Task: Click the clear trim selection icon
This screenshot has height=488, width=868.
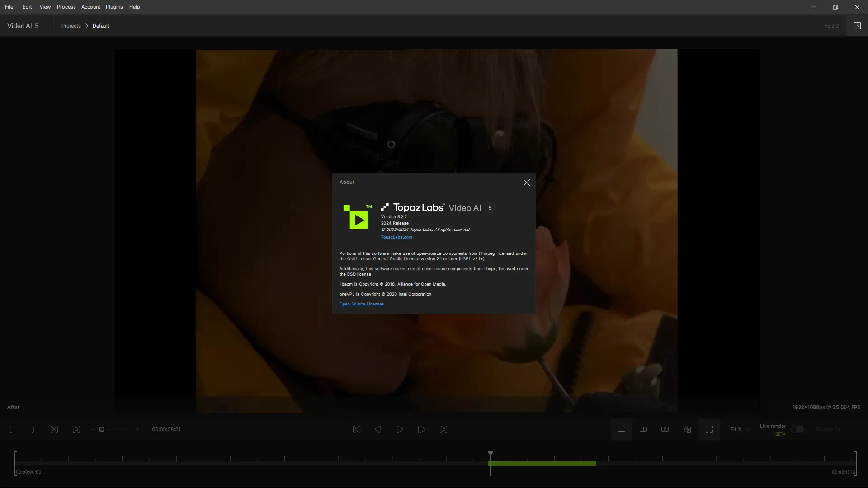Action: [54, 429]
